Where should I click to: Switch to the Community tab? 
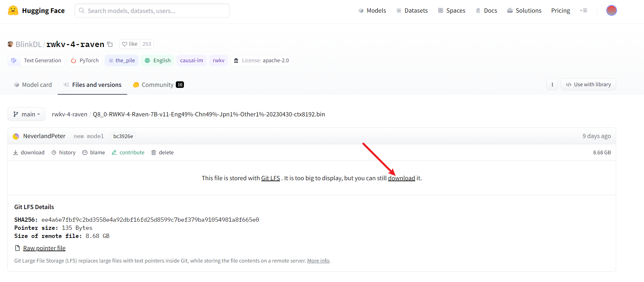(158, 85)
